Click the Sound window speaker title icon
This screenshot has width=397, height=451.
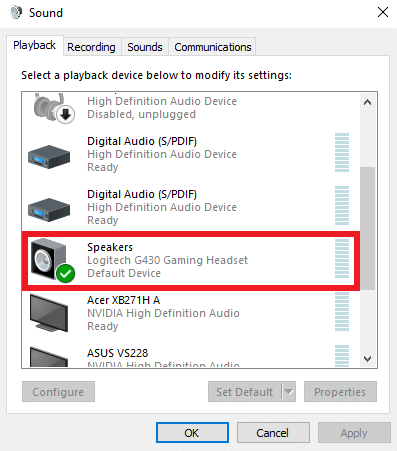pos(15,12)
